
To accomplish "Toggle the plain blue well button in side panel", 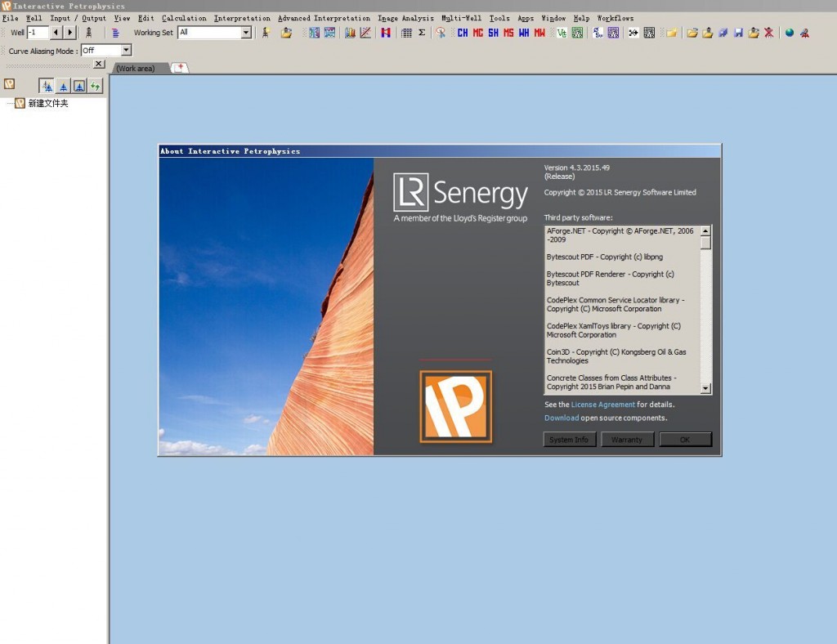I will 64,86.
